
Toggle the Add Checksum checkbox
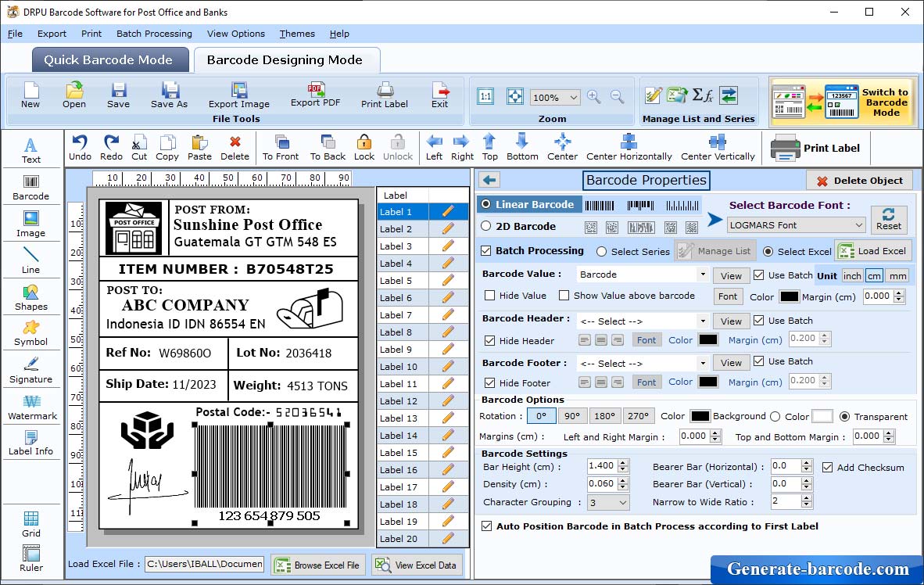pyautogui.click(x=827, y=467)
